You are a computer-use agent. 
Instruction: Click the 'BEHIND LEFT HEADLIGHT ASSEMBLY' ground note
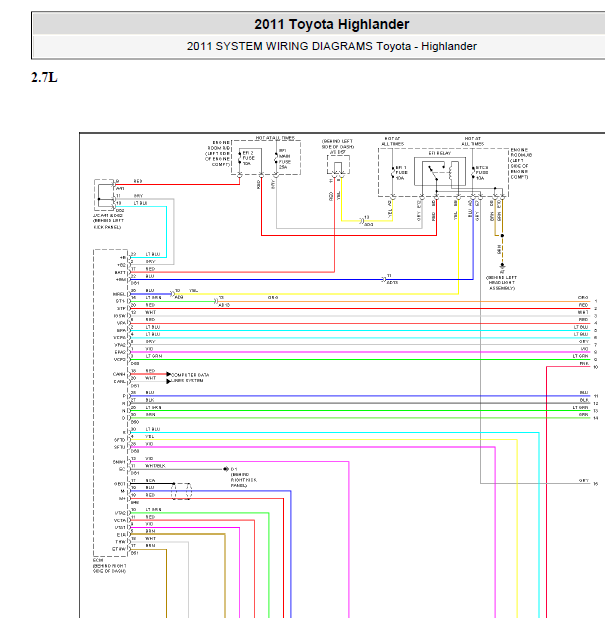(x=502, y=283)
